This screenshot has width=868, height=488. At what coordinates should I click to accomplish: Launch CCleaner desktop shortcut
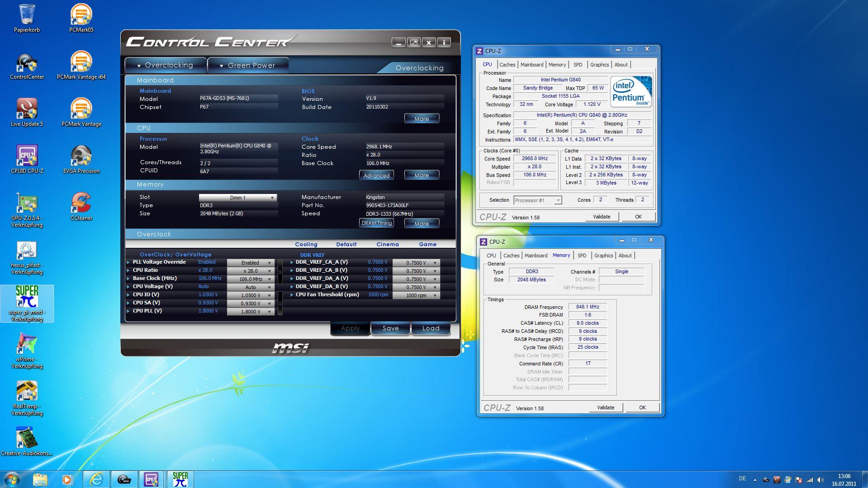81,207
